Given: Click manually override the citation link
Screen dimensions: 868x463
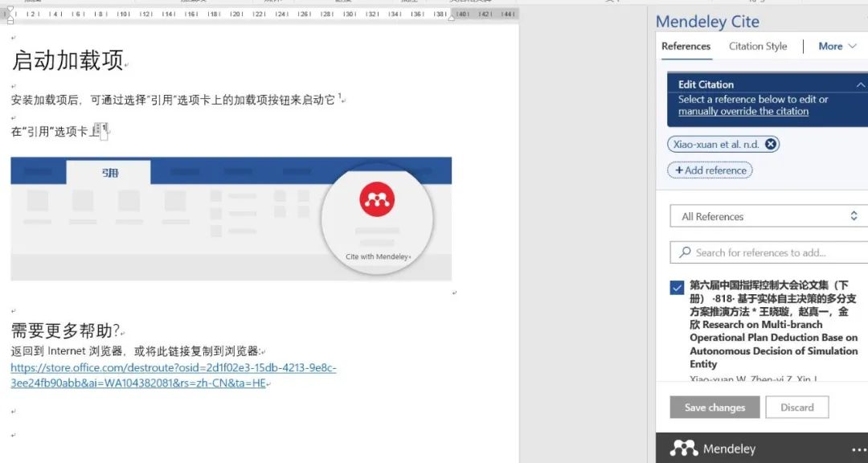Looking at the screenshot, I should click(x=743, y=111).
